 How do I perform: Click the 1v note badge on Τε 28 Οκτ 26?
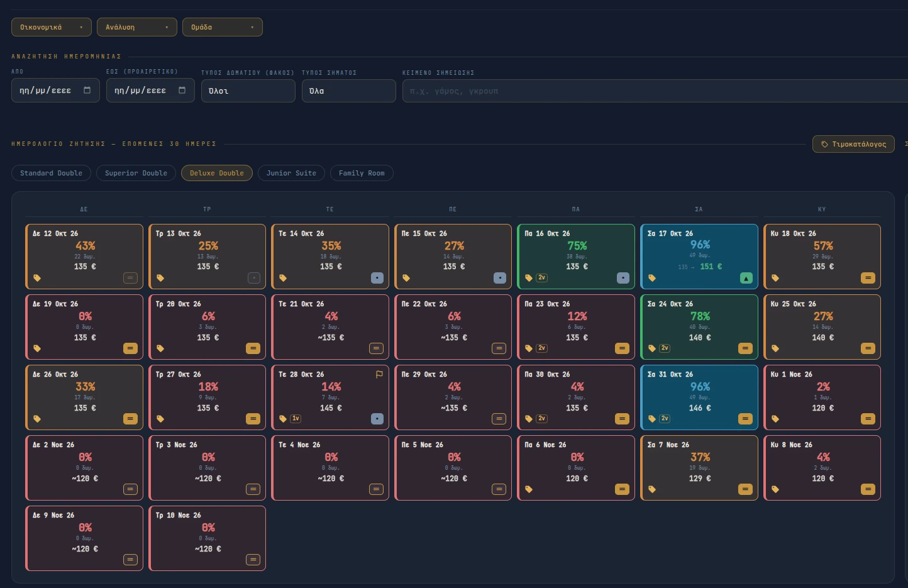coord(296,419)
